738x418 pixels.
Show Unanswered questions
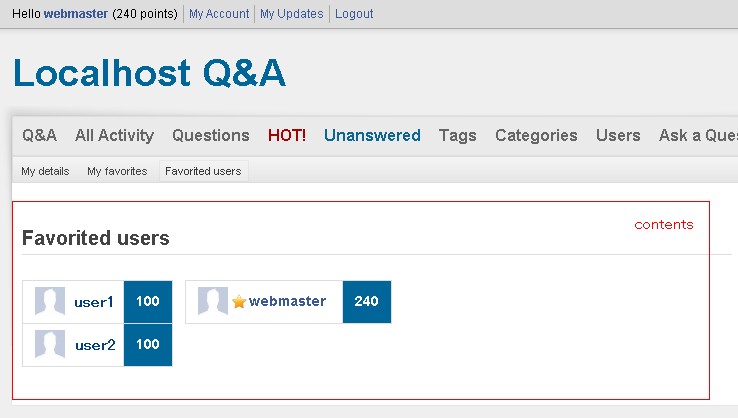pos(372,136)
